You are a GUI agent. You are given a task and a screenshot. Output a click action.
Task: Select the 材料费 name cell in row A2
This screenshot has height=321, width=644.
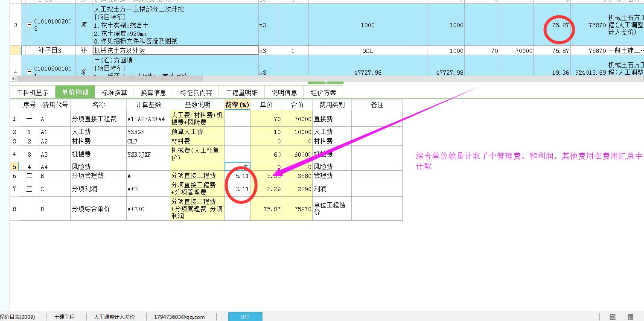point(98,141)
